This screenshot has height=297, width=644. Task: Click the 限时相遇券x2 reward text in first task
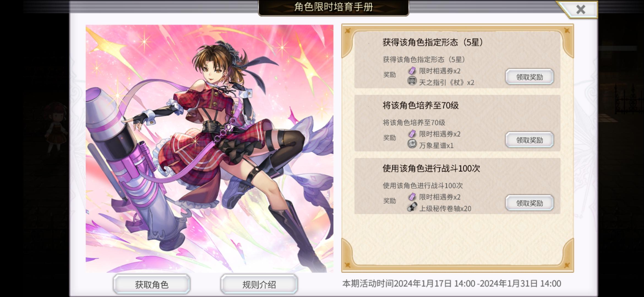[440, 71]
